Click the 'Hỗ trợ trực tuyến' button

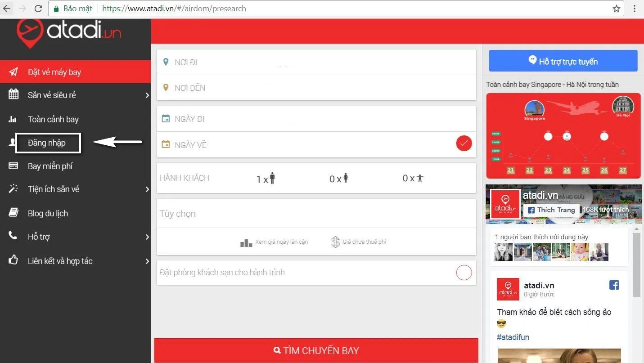(x=563, y=61)
